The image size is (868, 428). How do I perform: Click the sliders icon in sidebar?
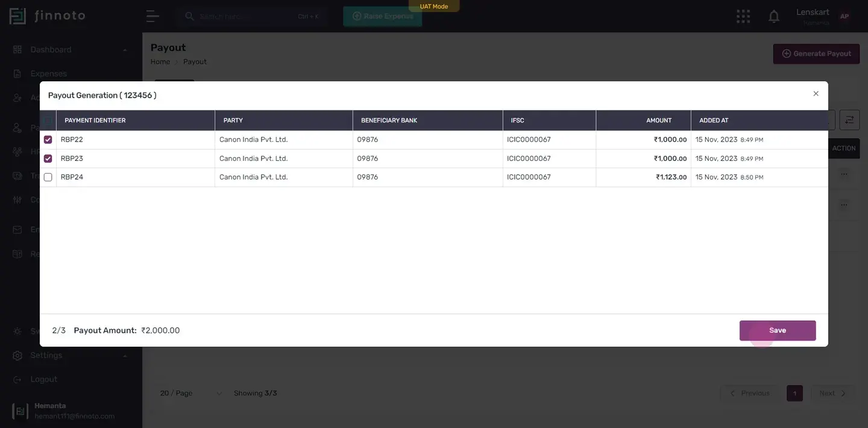[x=17, y=200]
